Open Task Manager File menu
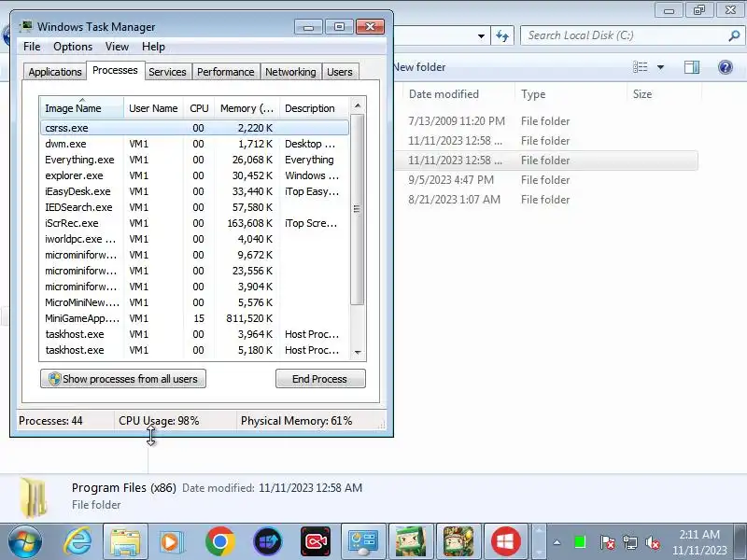 point(32,47)
